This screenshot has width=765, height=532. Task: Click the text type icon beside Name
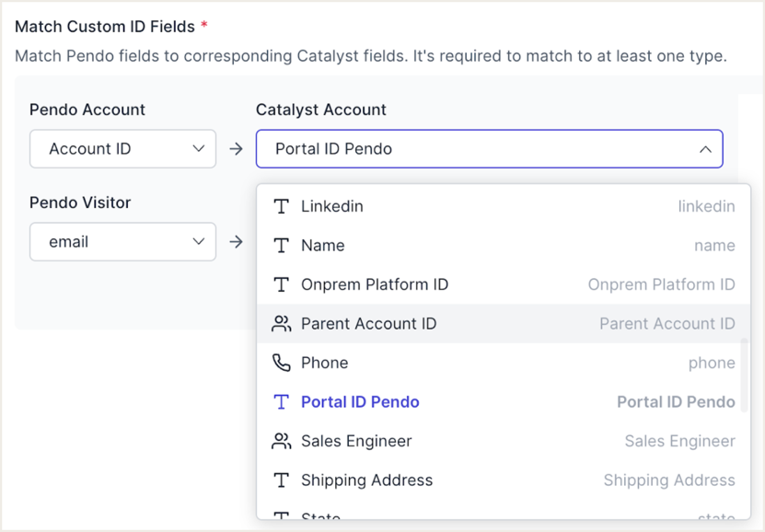(x=282, y=246)
